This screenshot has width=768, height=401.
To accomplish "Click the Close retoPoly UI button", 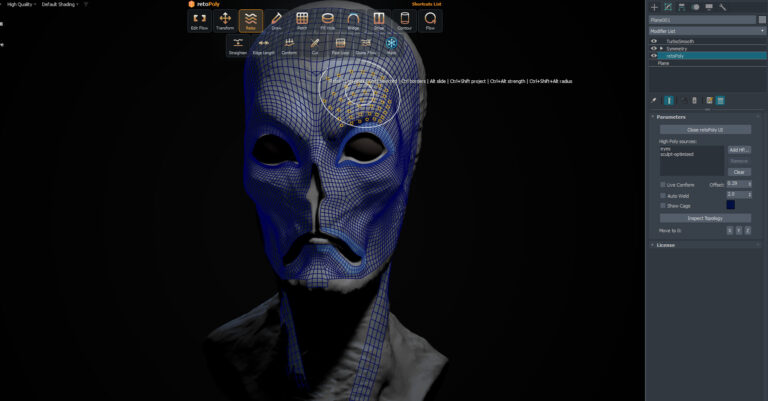I will [x=705, y=130].
